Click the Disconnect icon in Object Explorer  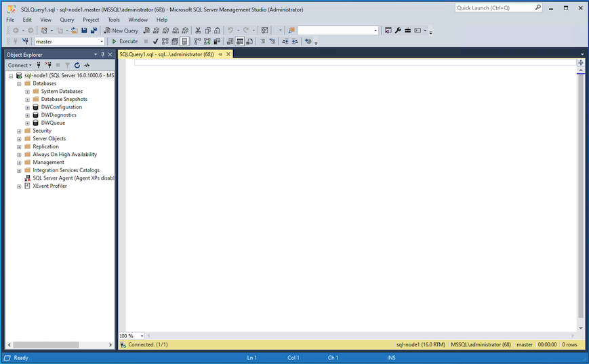(48, 65)
